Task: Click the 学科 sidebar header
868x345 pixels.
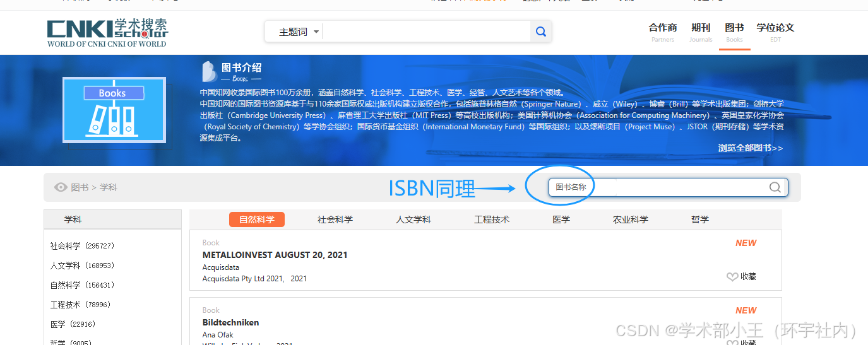Action: 112,219
